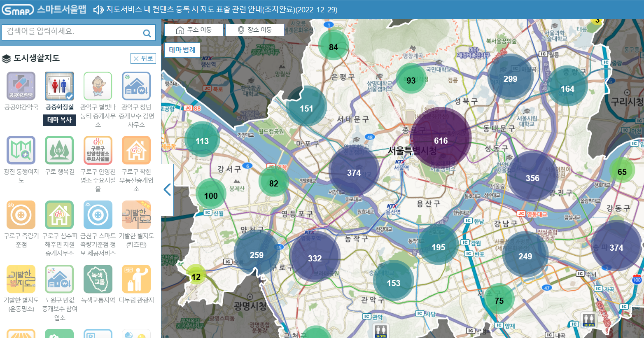Click the 616 cluster near 종로구

coord(441,138)
